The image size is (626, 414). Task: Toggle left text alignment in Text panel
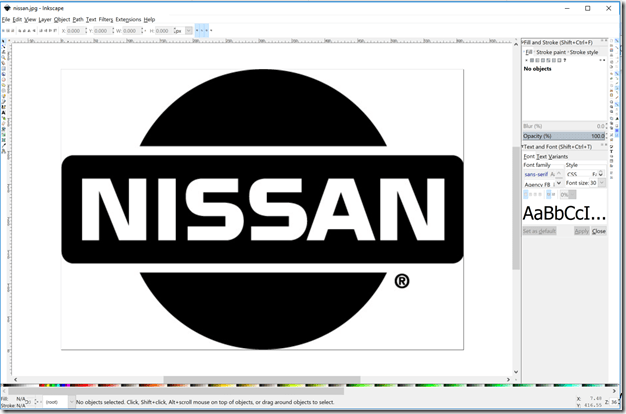[527, 194]
